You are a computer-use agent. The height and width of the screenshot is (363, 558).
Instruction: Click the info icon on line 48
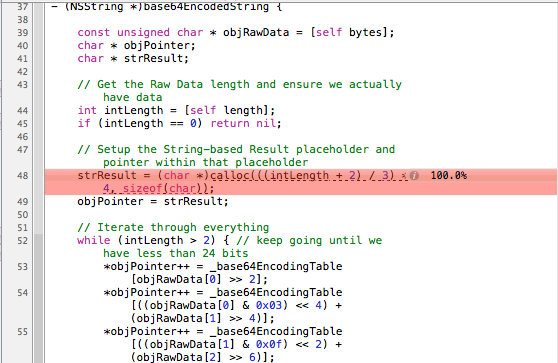pyautogui.click(x=414, y=175)
